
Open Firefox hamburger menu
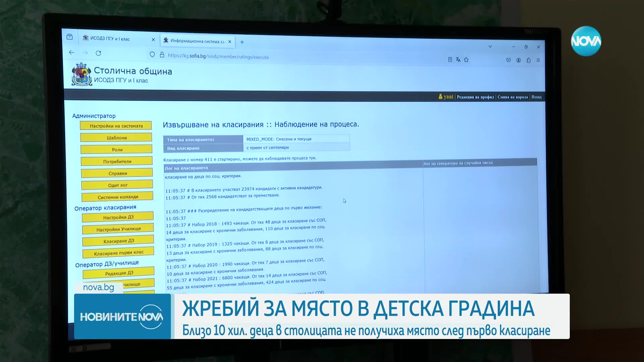(538, 60)
